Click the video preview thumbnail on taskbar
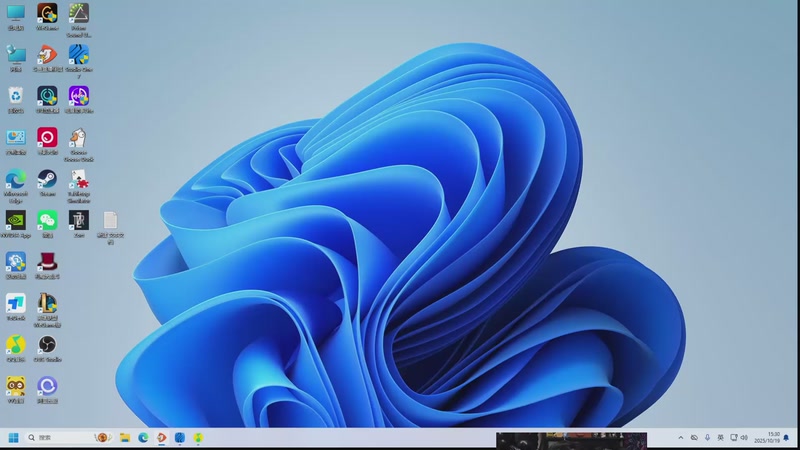The width and height of the screenshot is (800, 450). (x=571, y=440)
